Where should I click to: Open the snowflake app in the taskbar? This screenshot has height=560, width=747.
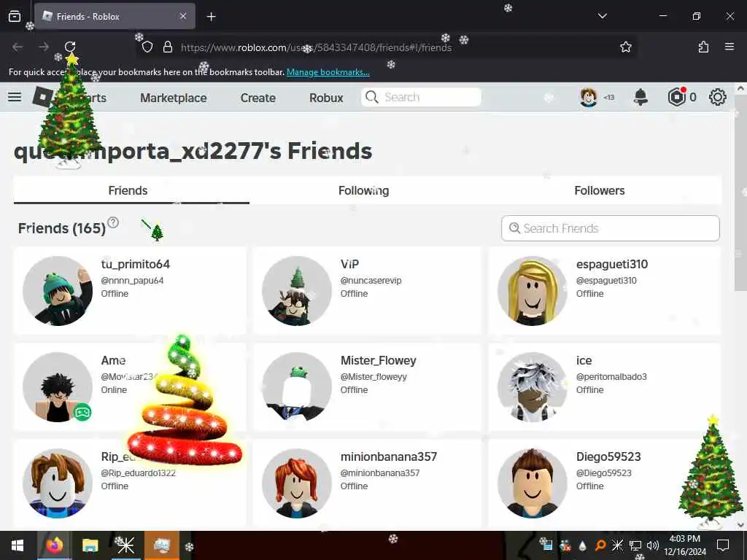pos(125,545)
